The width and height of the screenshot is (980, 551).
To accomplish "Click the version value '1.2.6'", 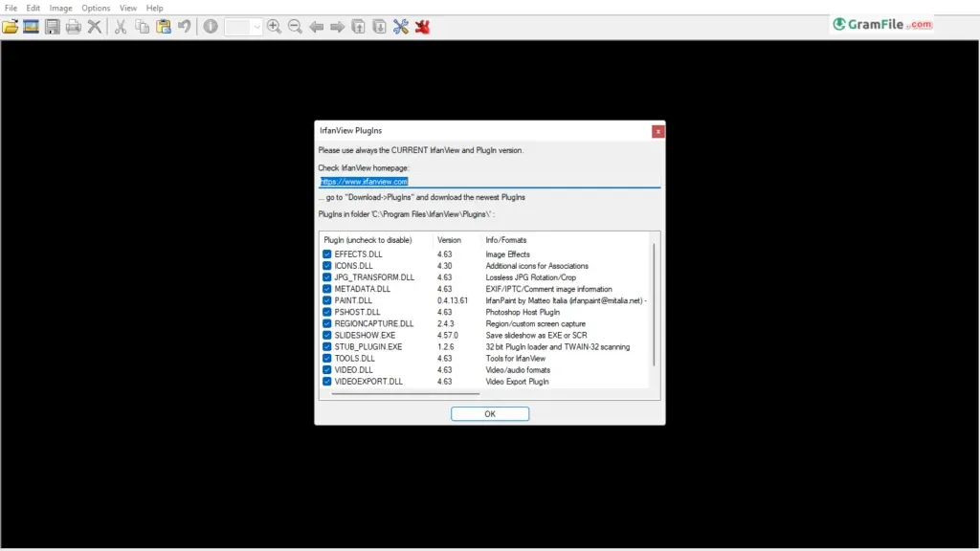I will [x=446, y=346].
